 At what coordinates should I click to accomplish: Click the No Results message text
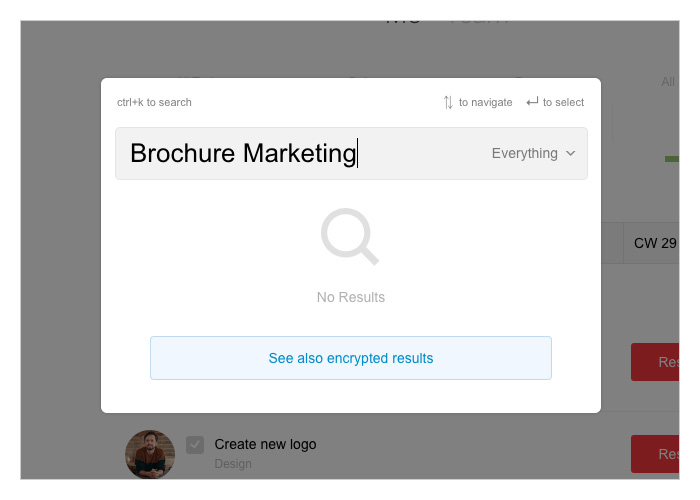[350, 297]
